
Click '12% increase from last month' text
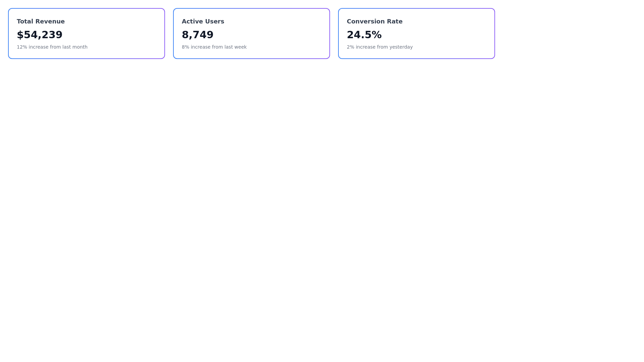[x=52, y=47]
